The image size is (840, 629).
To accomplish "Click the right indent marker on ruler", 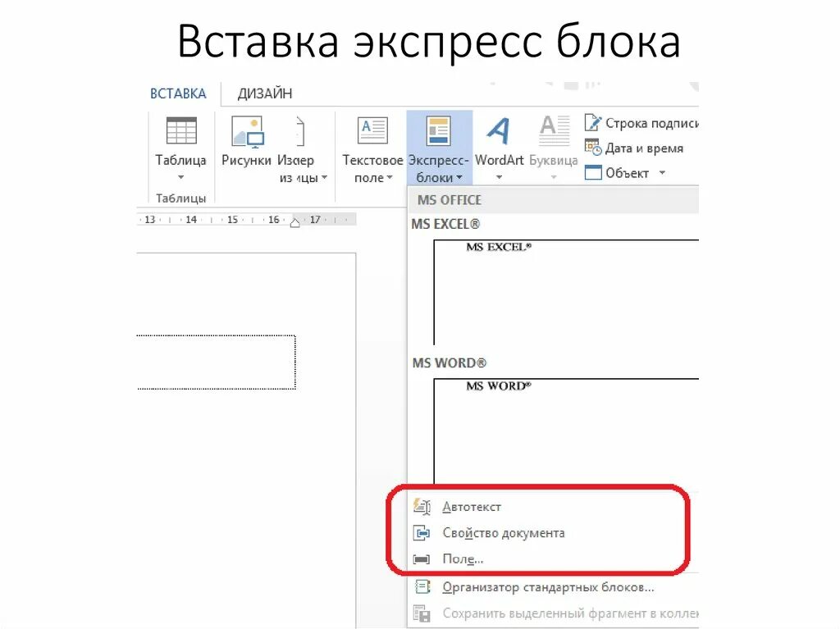I will pyautogui.click(x=295, y=221).
